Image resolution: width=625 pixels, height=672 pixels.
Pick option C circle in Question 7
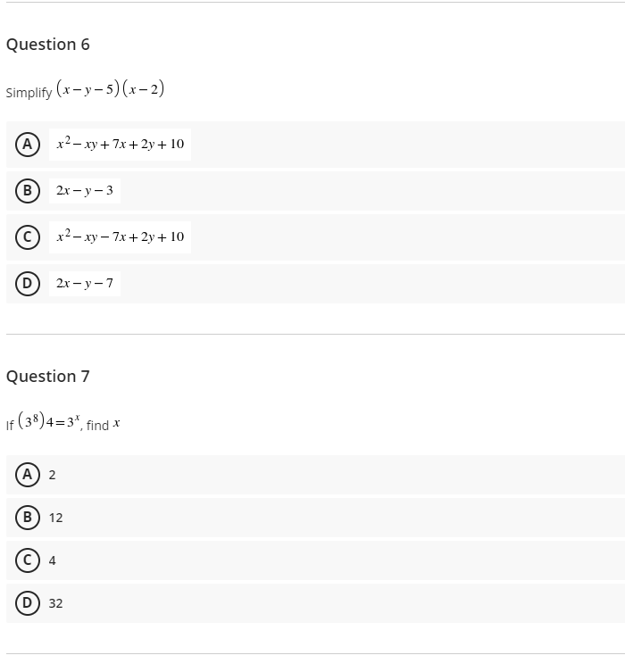tap(28, 560)
